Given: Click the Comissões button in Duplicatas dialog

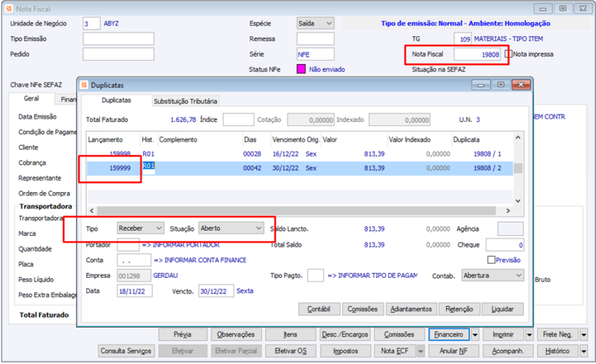Looking at the screenshot, I should click(x=363, y=309).
